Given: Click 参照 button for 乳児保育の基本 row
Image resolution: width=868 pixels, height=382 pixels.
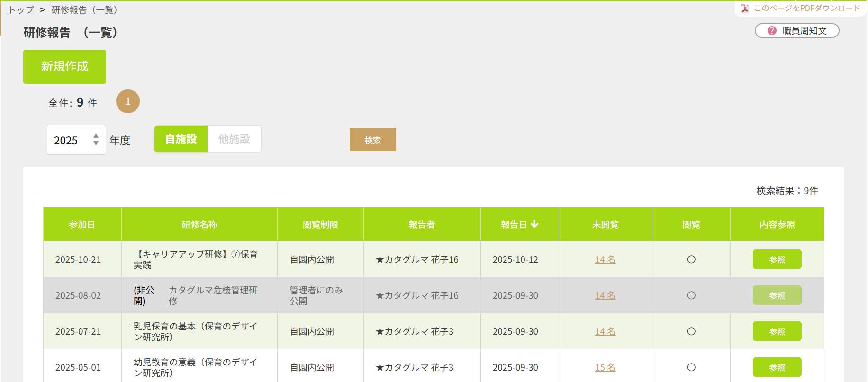Looking at the screenshot, I should click(x=777, y=331).
